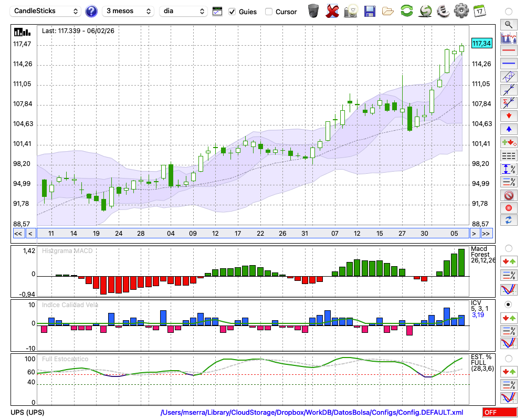Select the radio button beside Macd Forest panel
Screen dimensions: 525x420
tap(508, 248)
